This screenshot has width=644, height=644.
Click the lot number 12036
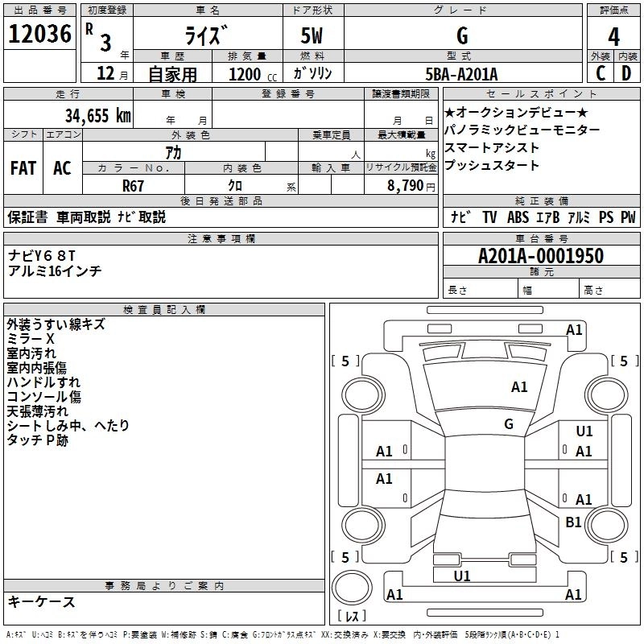(39, 34)
